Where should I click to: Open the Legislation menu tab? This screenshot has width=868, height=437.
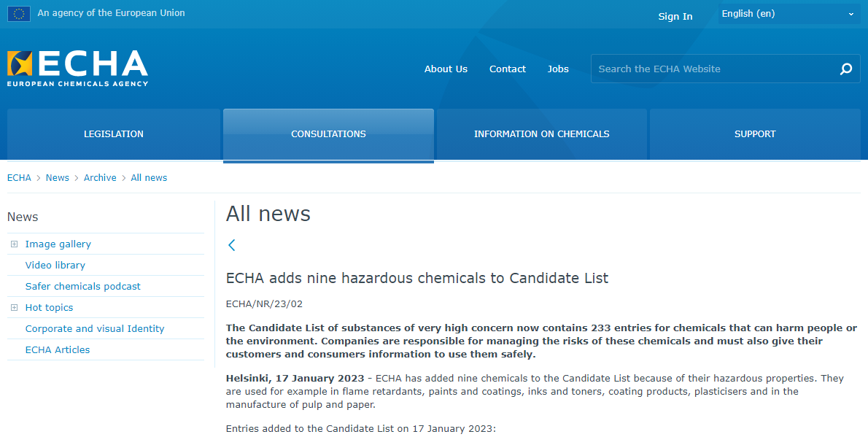(114, 134)
